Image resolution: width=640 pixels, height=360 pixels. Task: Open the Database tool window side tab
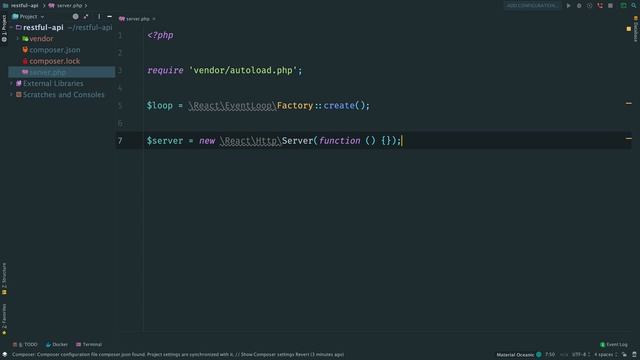[x=636, y=29]
